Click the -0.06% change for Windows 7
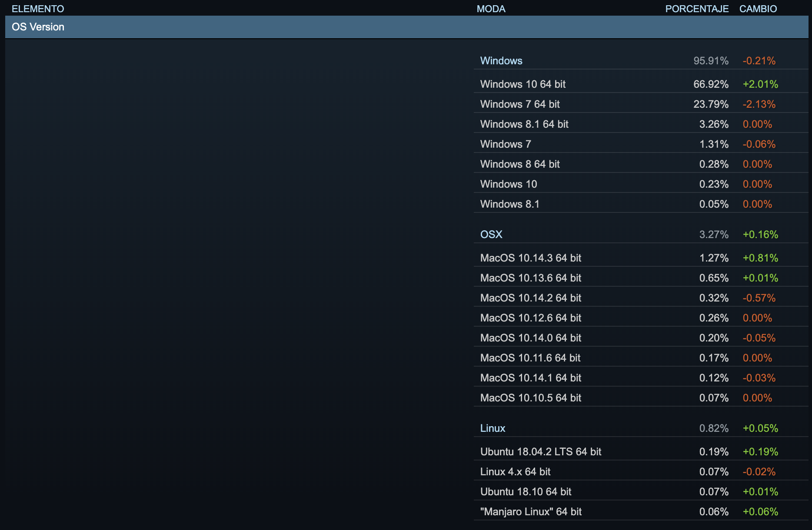This screenshot has height=530, width=812. click(x=759, y=144)
